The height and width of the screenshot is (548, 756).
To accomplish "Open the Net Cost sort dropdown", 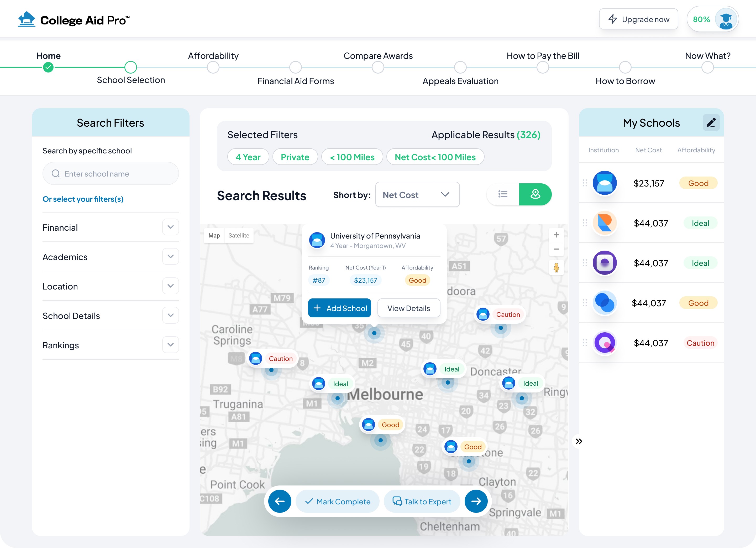I will [417, 194].
